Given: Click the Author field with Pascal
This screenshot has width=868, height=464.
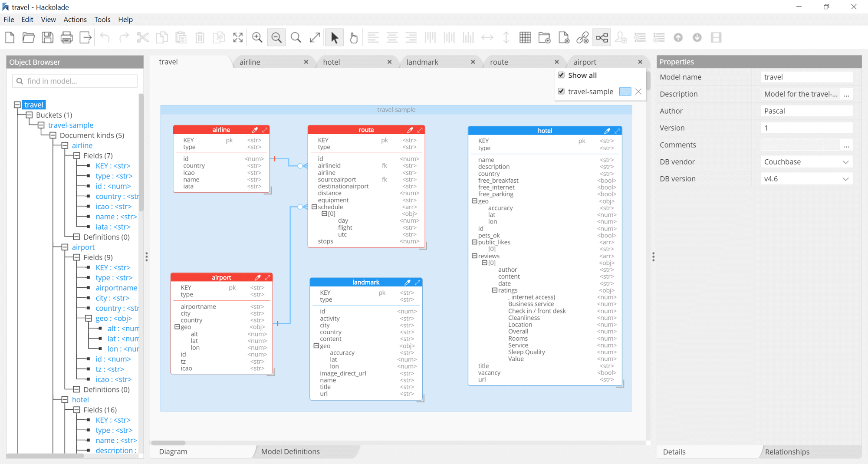Looking at the screenshot, I should point(806,111).
